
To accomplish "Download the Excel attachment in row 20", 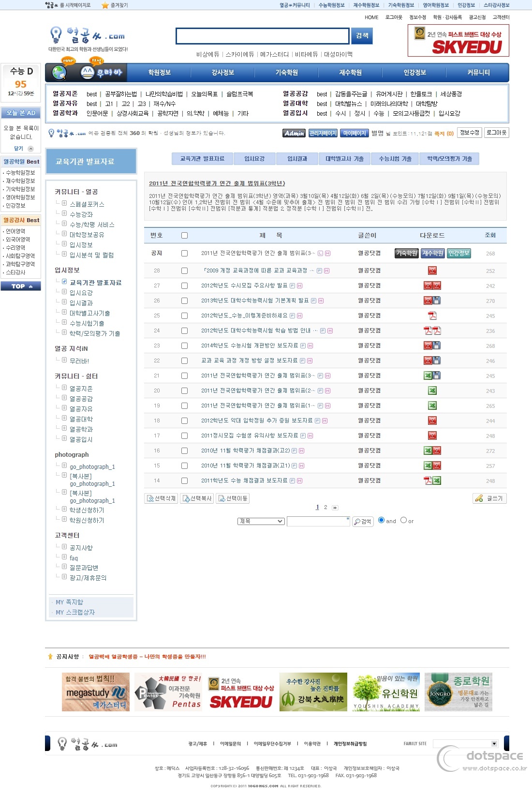I will [x=432, y=390].
